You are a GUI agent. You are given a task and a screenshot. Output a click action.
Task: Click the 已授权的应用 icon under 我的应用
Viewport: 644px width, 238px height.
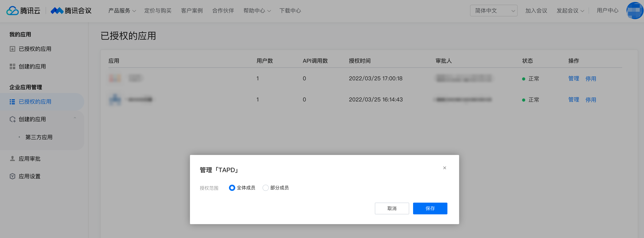[x=12, y=49]
